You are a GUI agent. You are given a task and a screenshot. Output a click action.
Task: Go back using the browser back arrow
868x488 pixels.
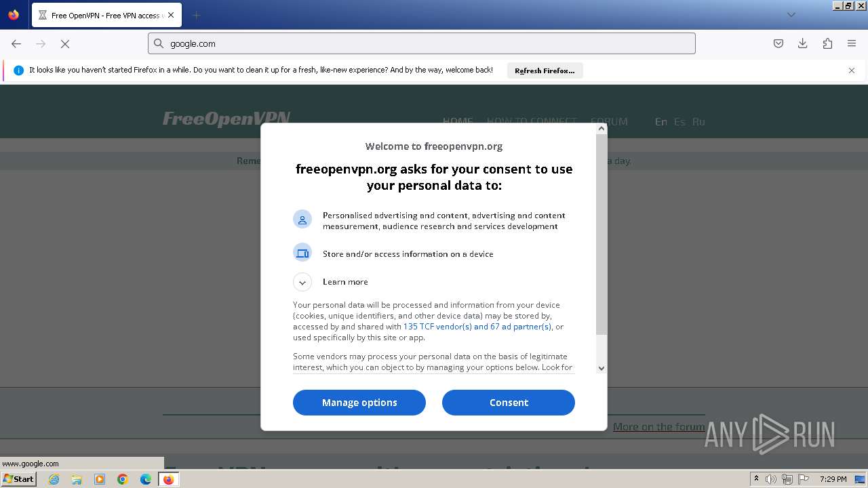(x=16, y=43)
